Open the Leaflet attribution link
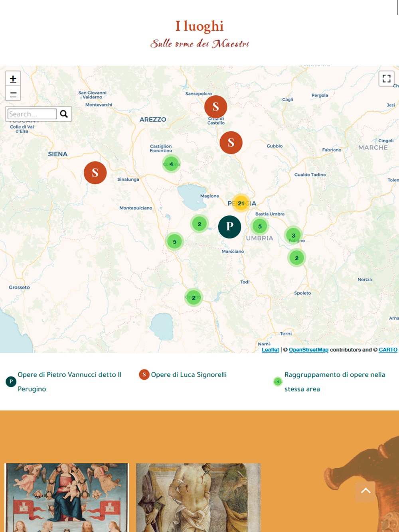399x532 pixels. (x=270, y=350)
